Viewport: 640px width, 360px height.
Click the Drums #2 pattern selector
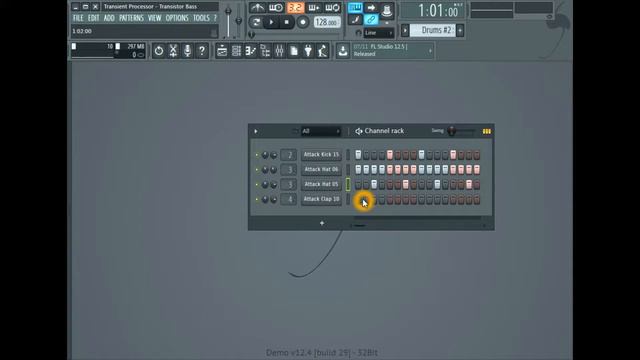(x=433, y=30)
